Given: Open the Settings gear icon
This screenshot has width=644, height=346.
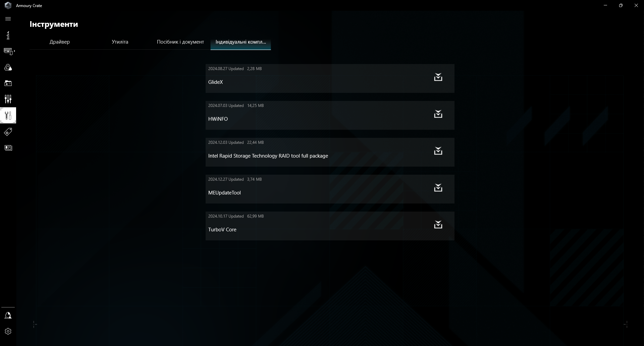Looking at the screenshot, I should click(8, 331).
